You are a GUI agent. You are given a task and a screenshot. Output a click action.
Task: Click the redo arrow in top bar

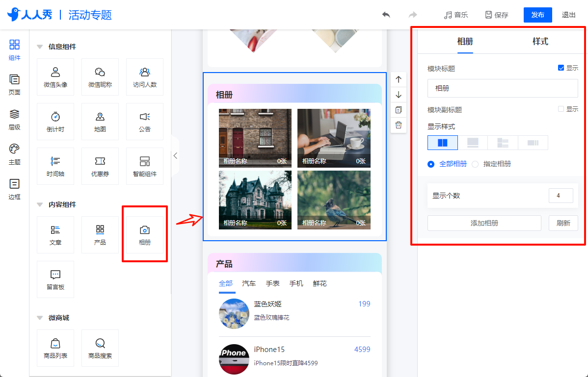[412, 15]
